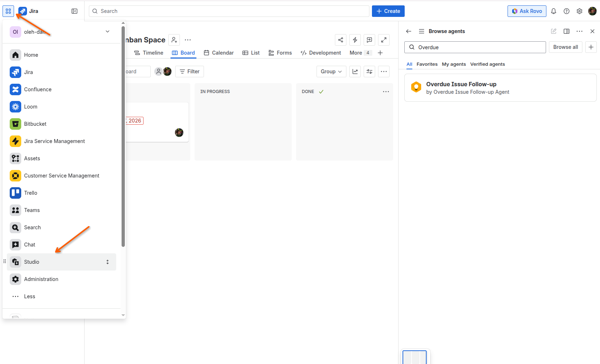The image size is (600, 364).
Task: Open Confluence from the app list
Action: pos(62,89)
